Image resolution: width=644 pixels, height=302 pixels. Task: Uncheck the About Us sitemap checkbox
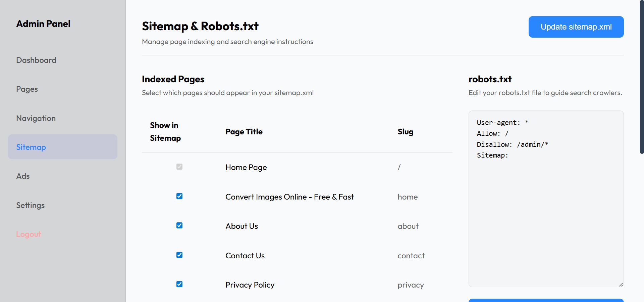(x=179, y=225)
